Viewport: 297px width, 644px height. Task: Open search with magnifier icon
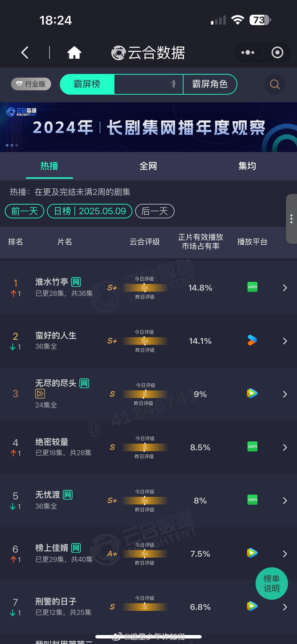pos(275,84)
